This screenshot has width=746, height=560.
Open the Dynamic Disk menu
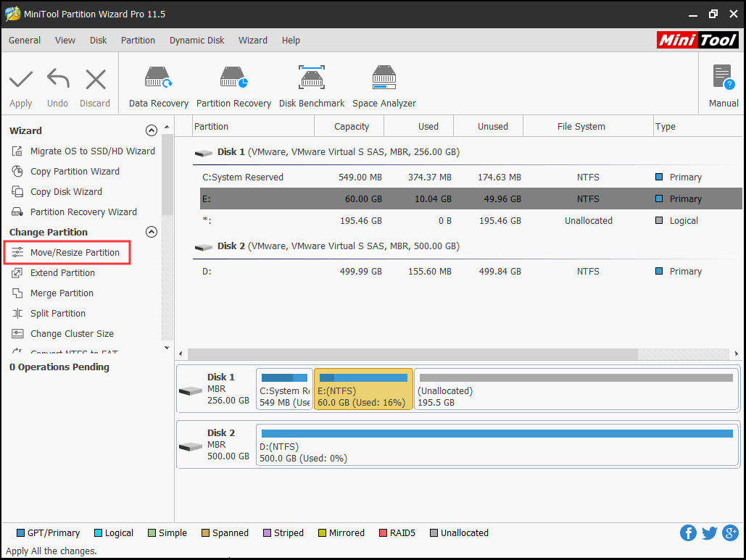coord(197,41)
